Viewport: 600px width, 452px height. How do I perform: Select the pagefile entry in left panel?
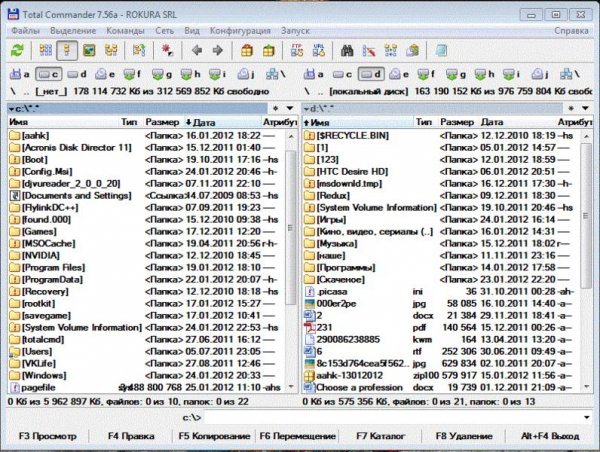[x=147, y=387]
